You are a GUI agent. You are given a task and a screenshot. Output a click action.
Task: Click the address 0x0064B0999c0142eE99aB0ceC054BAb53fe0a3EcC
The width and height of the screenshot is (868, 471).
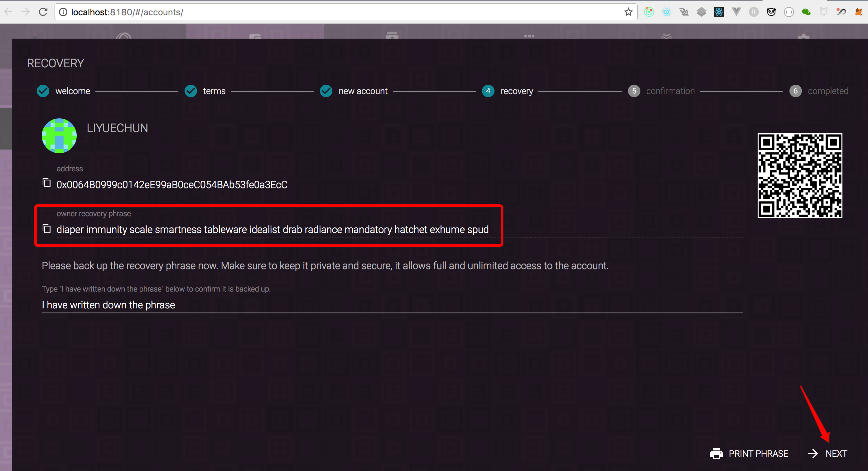click(172, 184)
